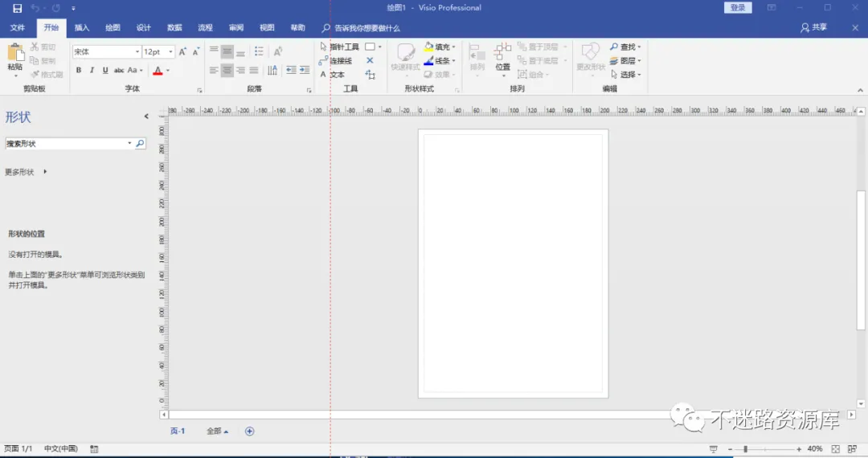Image resolution: width=868 pixels, height=458 pixels.
Task: Open the Line (线条) dropdown
Action: click(440, 61)
